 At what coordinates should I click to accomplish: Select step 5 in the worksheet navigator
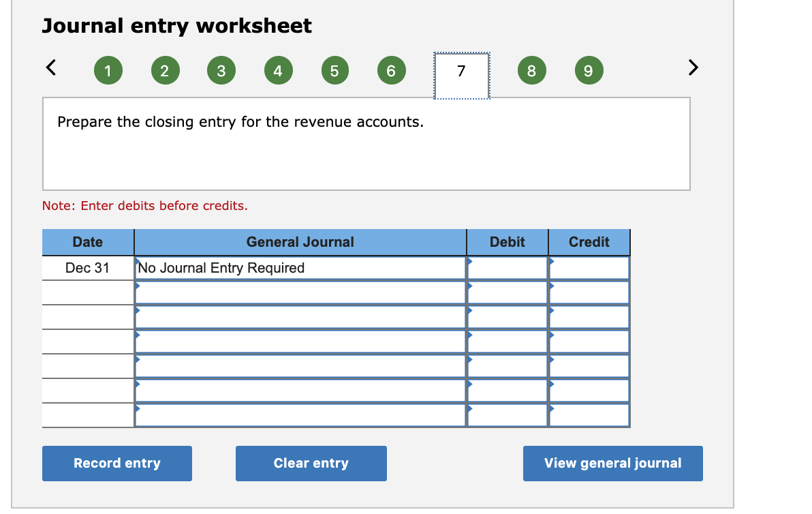334,70
